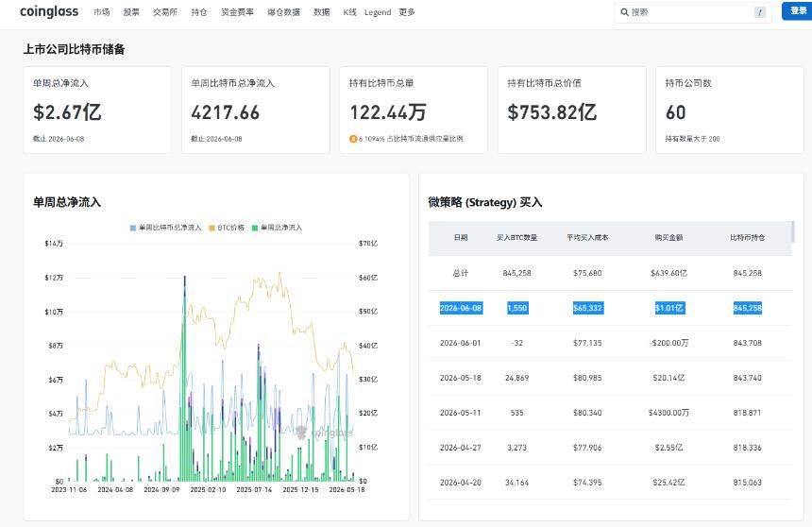This screenshot has height=527, width=812.
Task: Click the -32 BTC quantity cell
Action: [x=516, y=343]
